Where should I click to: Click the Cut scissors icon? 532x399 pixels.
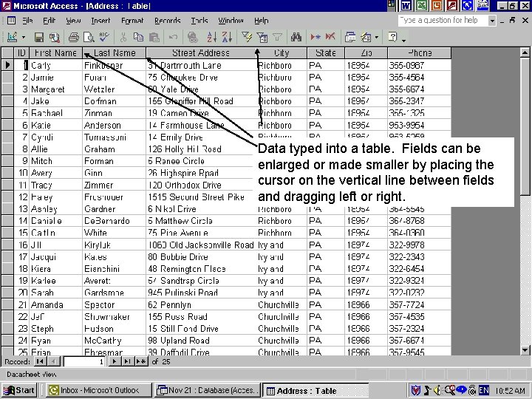[x=123, y=37]
